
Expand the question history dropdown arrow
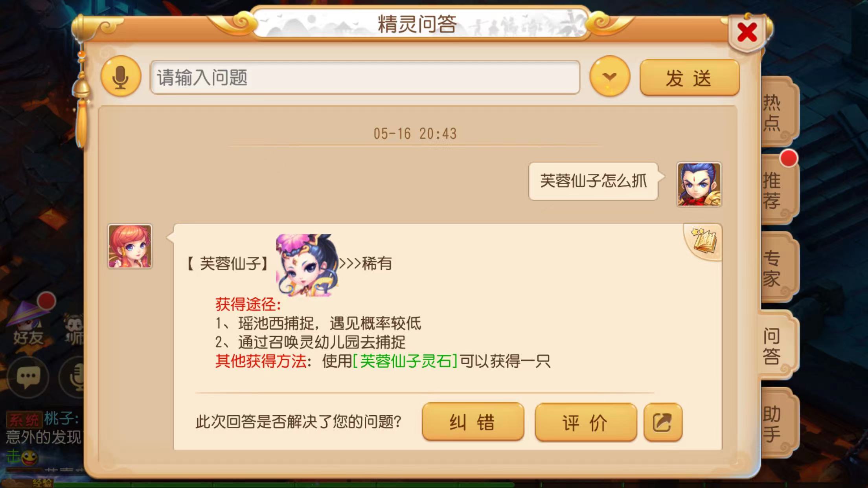[610, 77]
